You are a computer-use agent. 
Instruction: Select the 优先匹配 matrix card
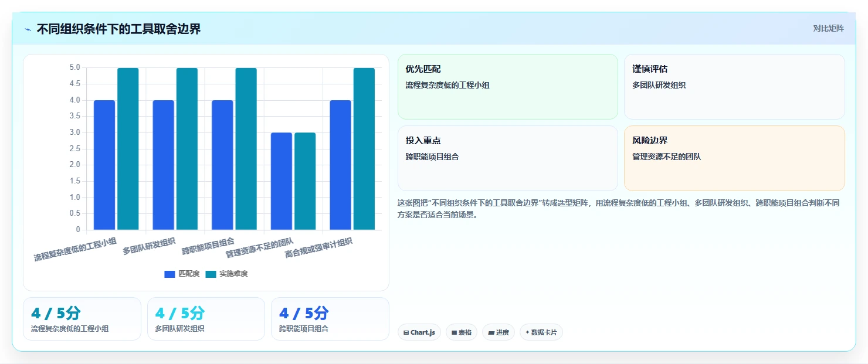508,87
